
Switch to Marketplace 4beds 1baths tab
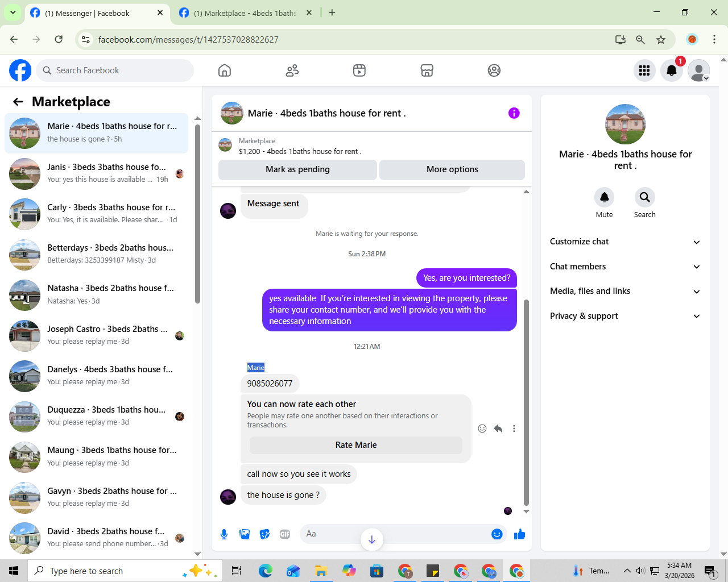tap(246, 13)
